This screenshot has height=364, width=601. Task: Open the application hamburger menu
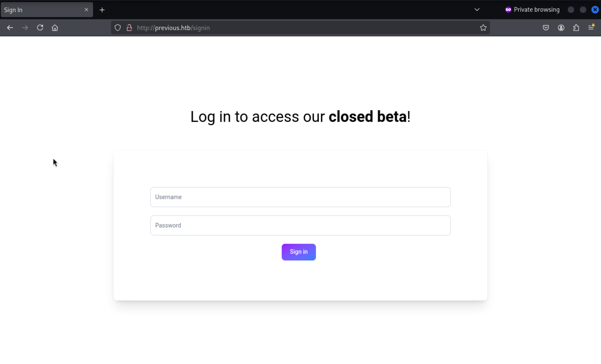(x=591, y=27)
